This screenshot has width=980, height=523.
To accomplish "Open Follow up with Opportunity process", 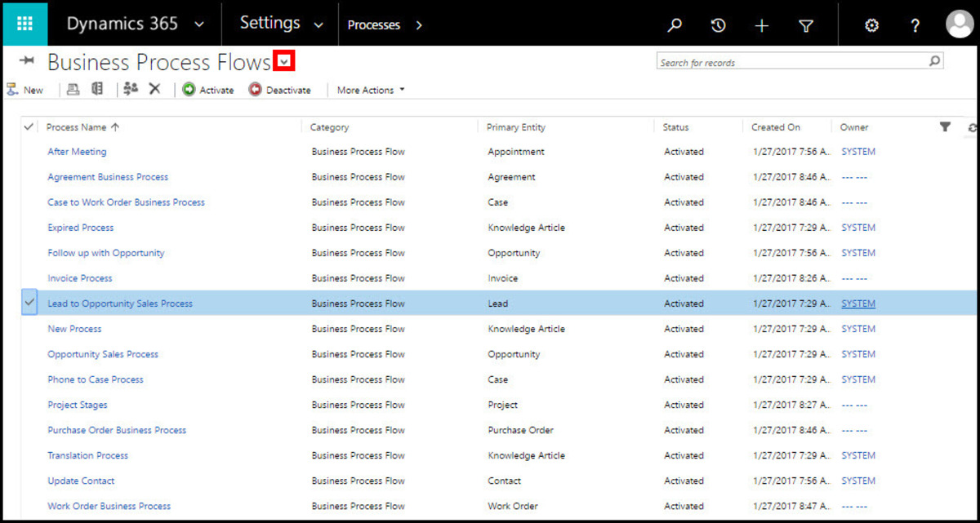I will [x=106, y=253].
